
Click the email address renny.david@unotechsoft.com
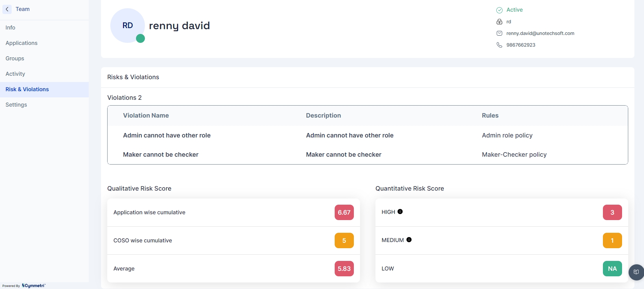coord(540,33)
